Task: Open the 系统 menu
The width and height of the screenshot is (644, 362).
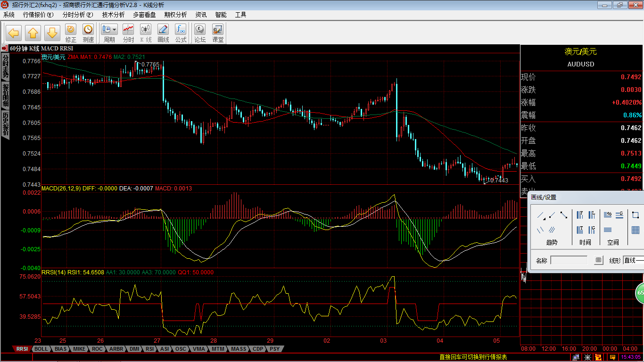Action: pos(9,15)
